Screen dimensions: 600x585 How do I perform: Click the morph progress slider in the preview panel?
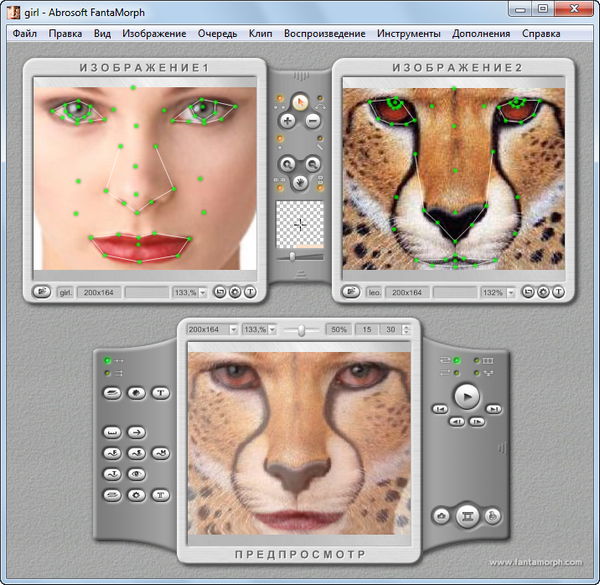pyautogui.click(x=302, y=330)
